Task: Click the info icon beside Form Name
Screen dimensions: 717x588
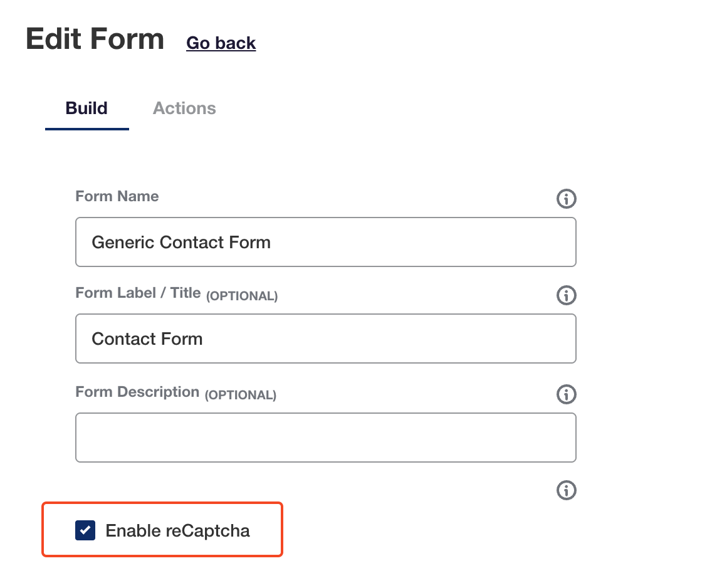Action: pyautogui.click(x=566, y=199)
